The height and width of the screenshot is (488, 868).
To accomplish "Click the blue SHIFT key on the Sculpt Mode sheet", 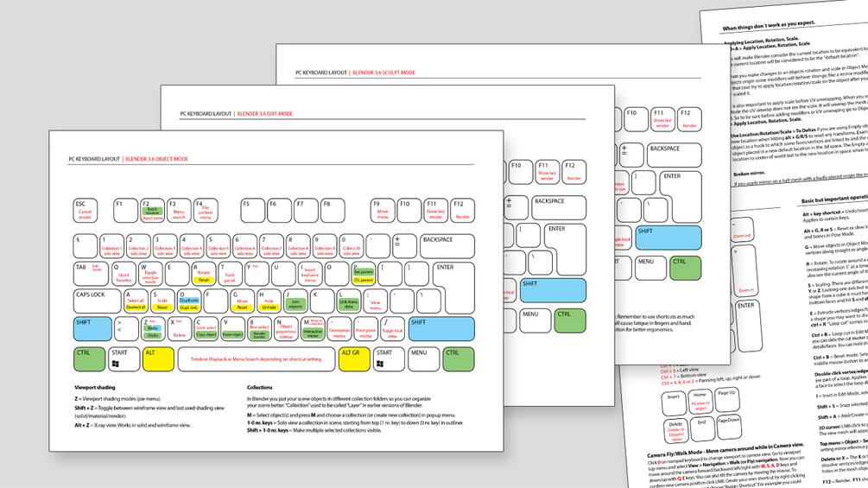I will pos(668,238).
